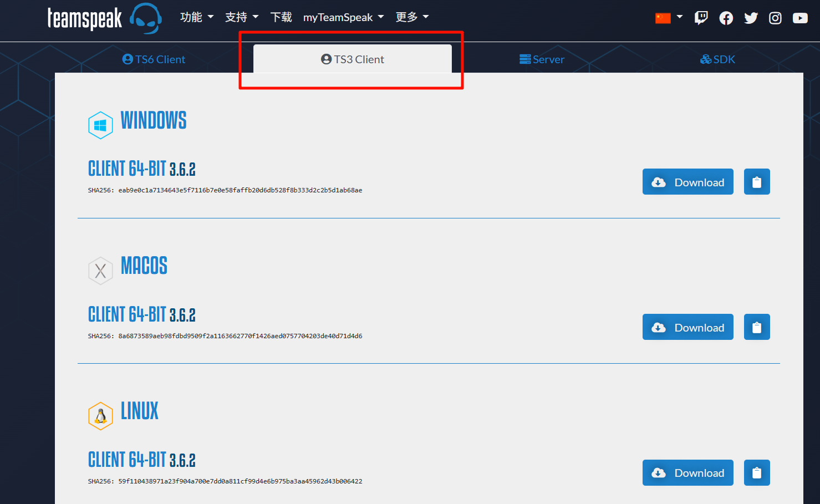Viewport: 820px width, 504px height.
Task: Open the myTeamSpeak dropdown
Action: pos(343,17)
